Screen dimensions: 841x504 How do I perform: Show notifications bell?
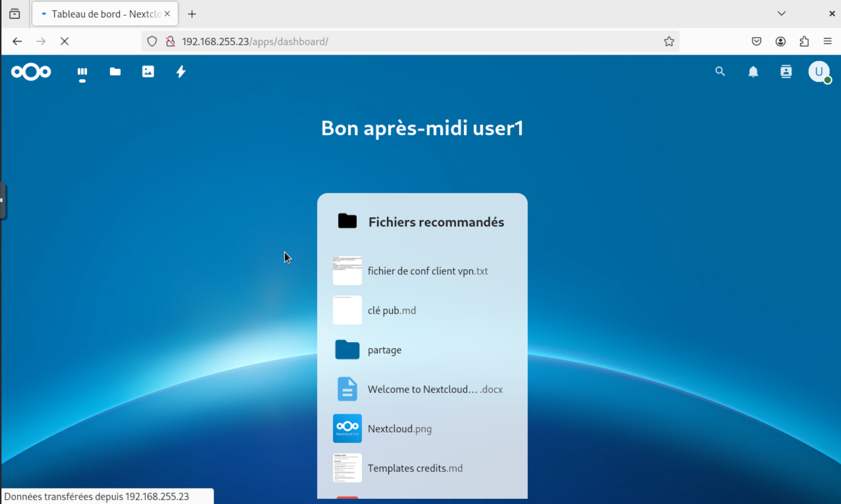coord(753,72)
